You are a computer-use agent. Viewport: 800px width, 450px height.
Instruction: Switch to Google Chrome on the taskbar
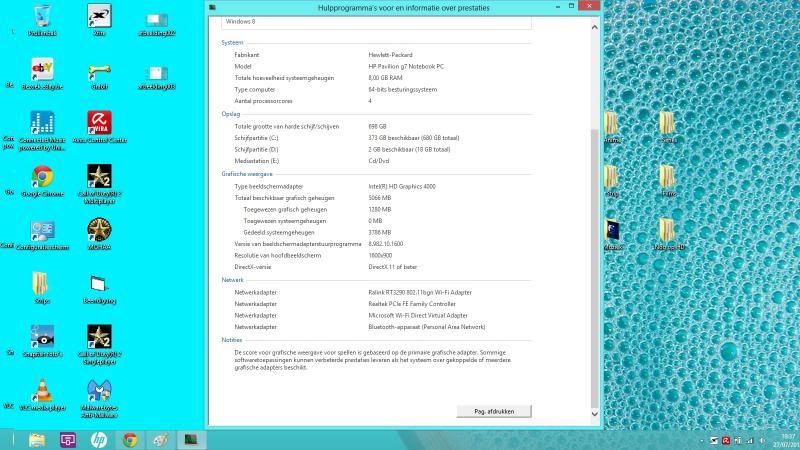(130, 440)
